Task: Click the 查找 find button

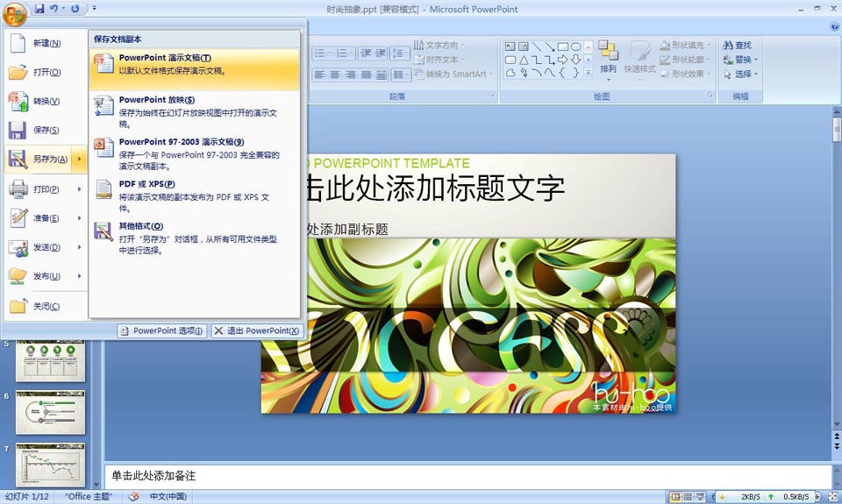Action: click(738, 45)
